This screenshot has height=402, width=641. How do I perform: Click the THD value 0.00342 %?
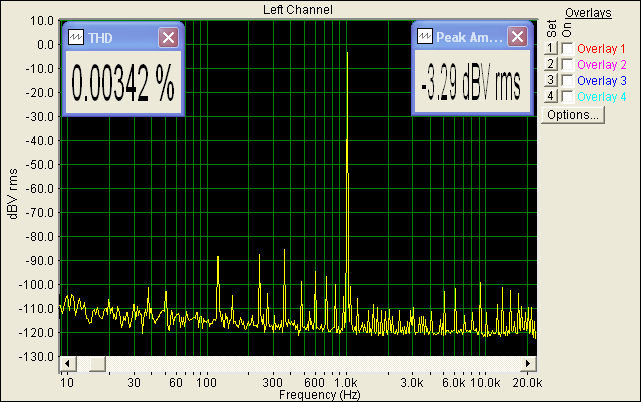(123, 83)
